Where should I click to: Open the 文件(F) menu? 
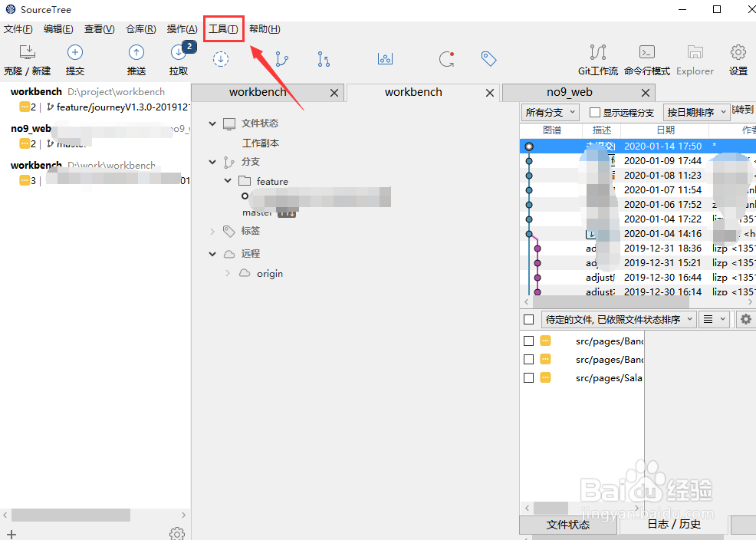tap(18, 29)
